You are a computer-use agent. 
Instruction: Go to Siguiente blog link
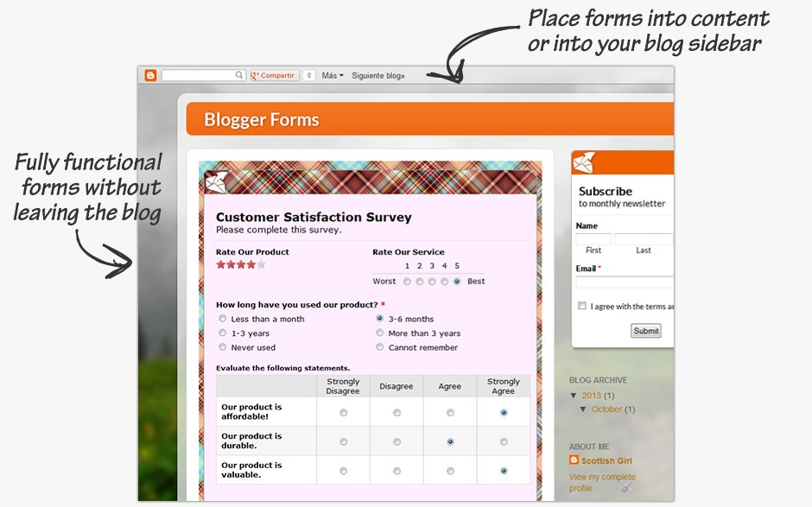[378, 76]
